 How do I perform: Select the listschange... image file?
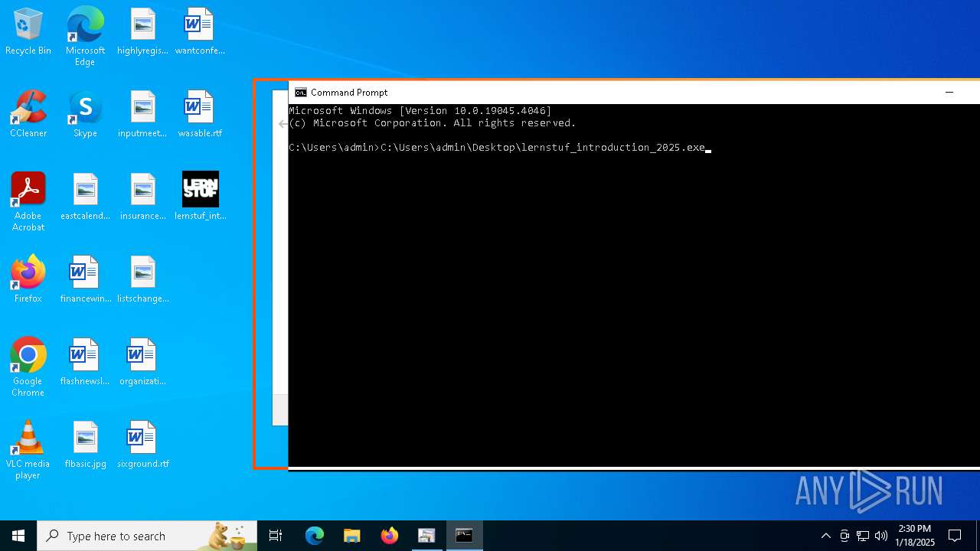pyautogui.click(x=142, y=279)
